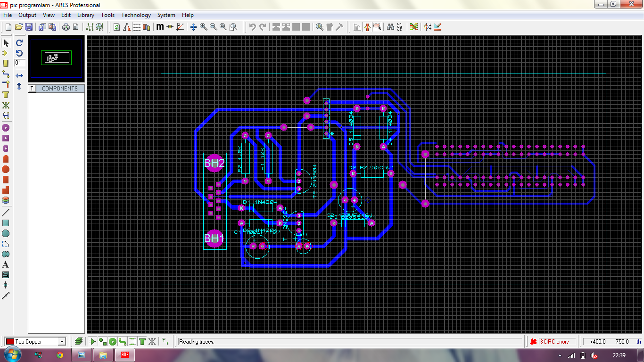Open the Library menu
This screenshot has width=644, height=362.
(86, 15)
